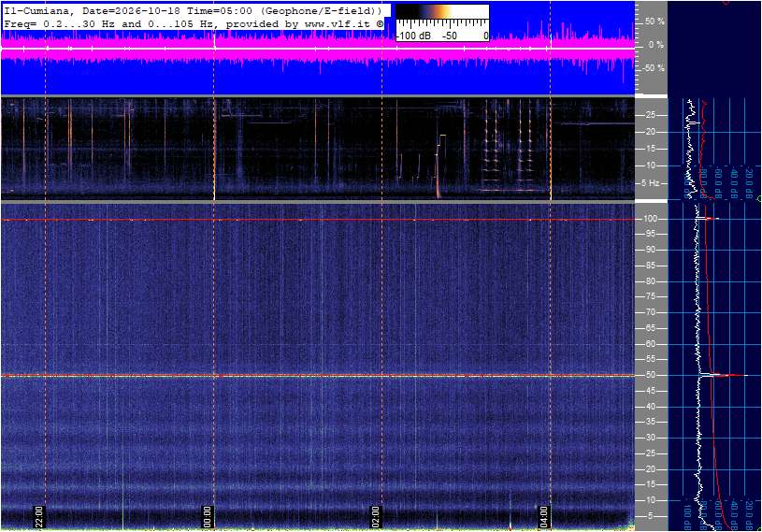Click the 80 Hz frequency axis label
Viewport: 762px width, 532px height.
(x=650, y=281)
